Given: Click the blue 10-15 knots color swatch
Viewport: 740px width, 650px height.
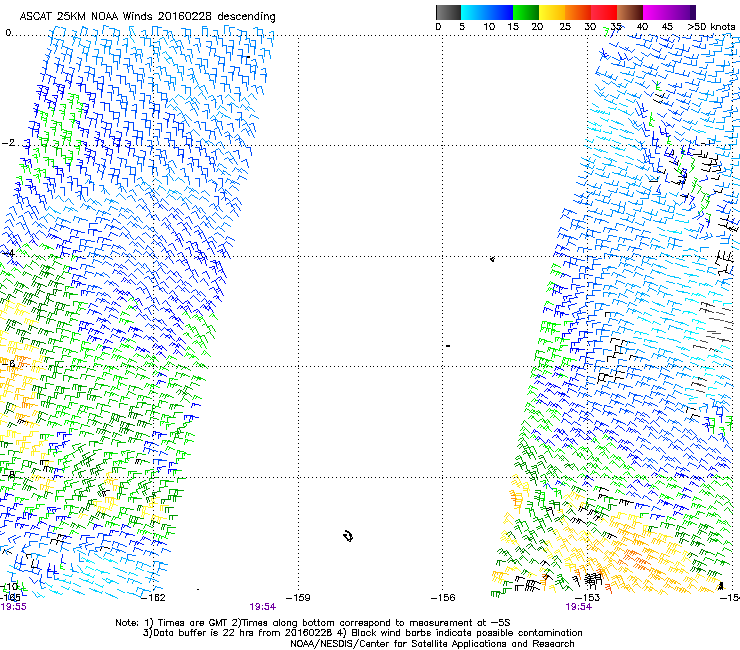Looking at the screenshot, I should [500, 12].
